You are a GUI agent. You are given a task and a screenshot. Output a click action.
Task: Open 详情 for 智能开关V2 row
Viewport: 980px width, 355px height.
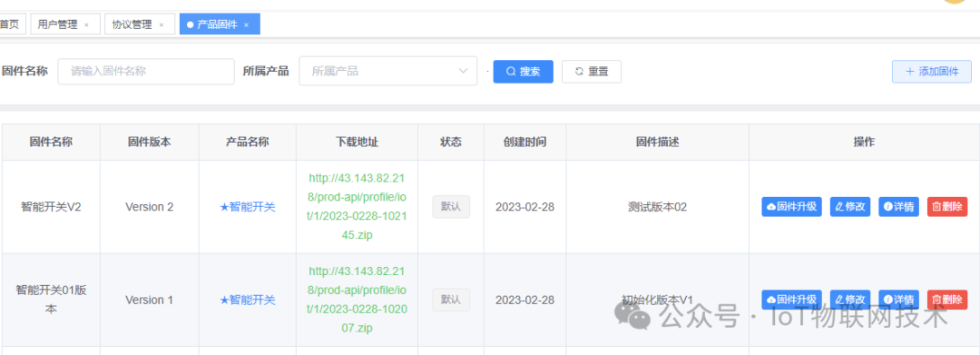(x=898, y=207)
